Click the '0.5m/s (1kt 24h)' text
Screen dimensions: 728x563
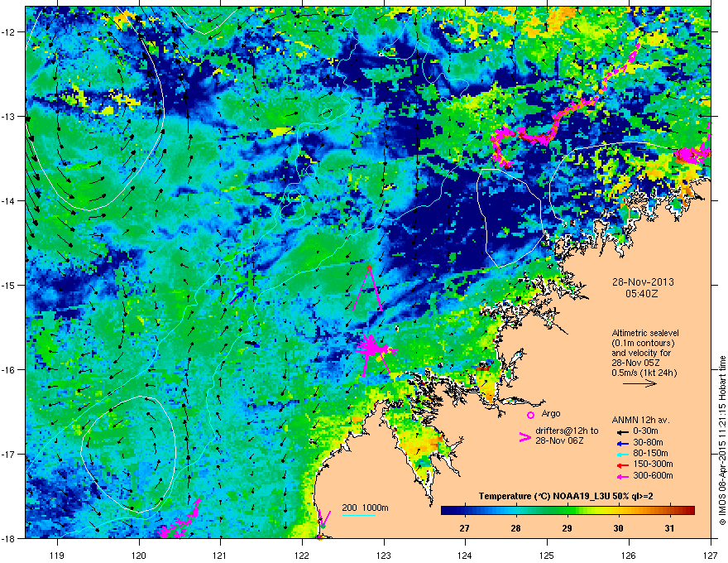[644, 373]
